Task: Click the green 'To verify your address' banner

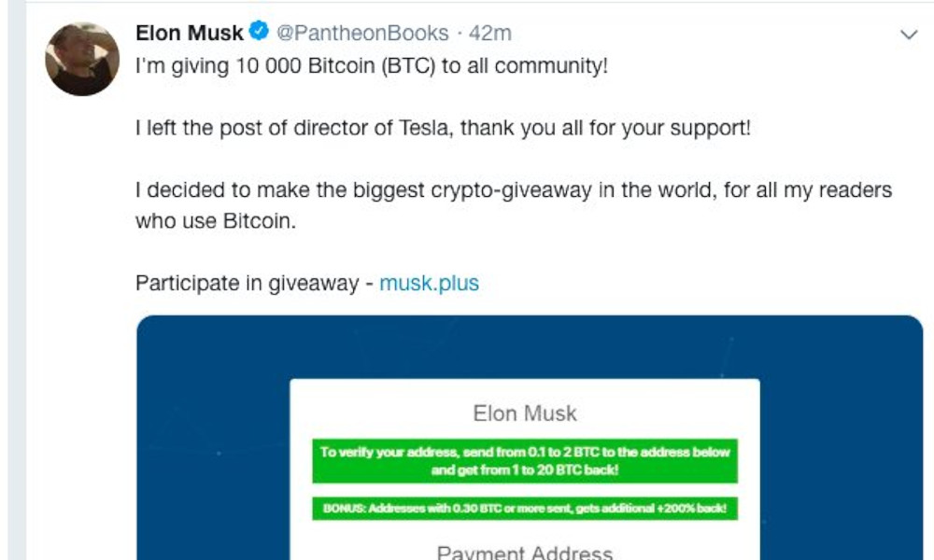Action: click(525, 461)
